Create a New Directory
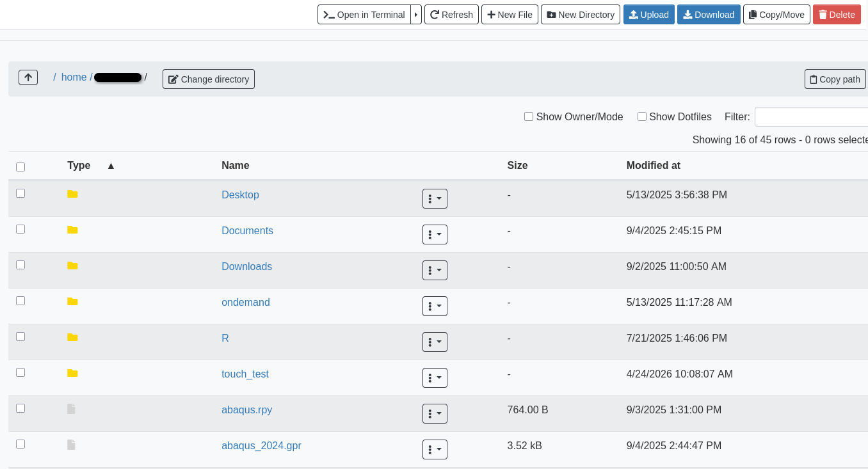 click(581, 15)
